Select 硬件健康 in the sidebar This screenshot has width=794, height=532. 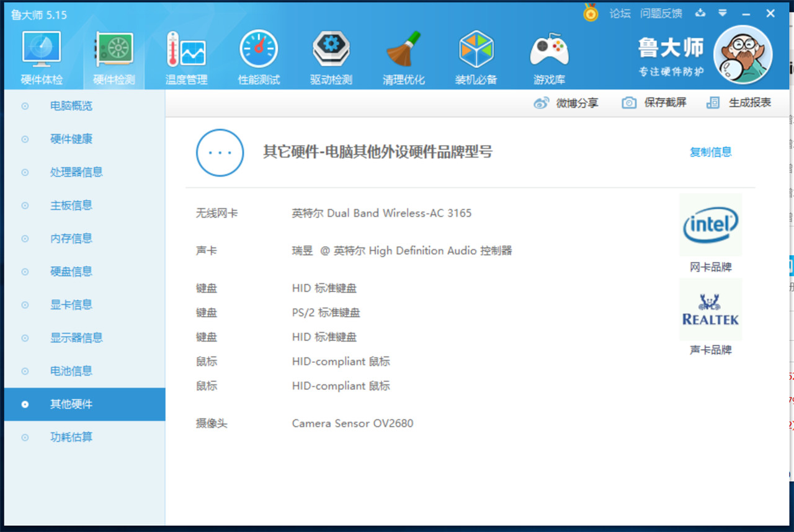click(84, 139)
